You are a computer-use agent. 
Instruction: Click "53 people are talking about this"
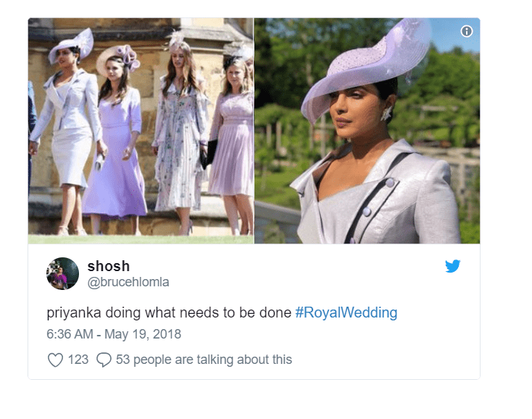point(204,360)
